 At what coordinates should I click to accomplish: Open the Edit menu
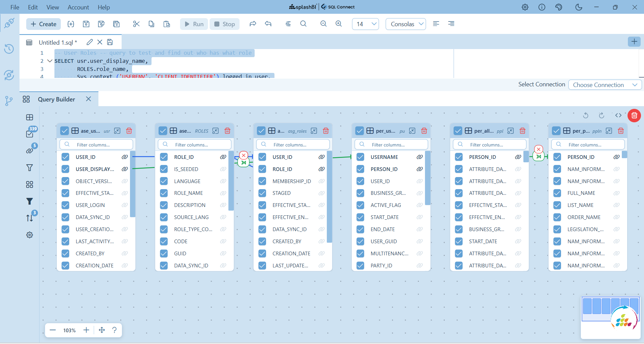(33, 7)
